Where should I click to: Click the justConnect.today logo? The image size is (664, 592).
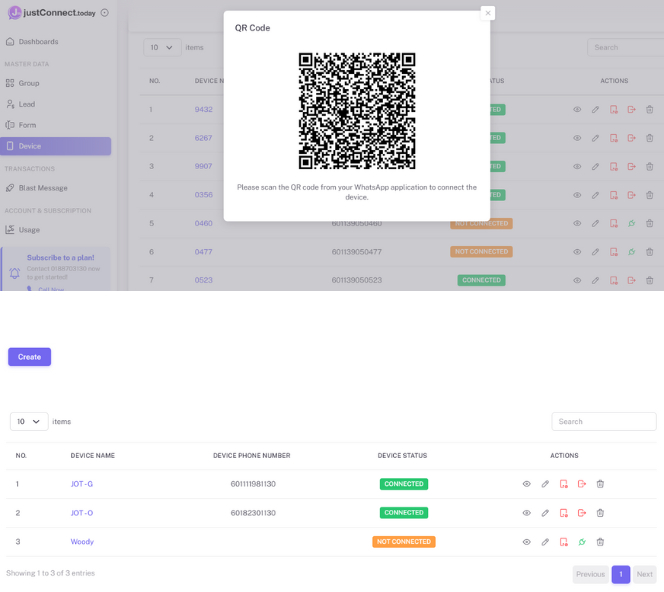(52, 13)
